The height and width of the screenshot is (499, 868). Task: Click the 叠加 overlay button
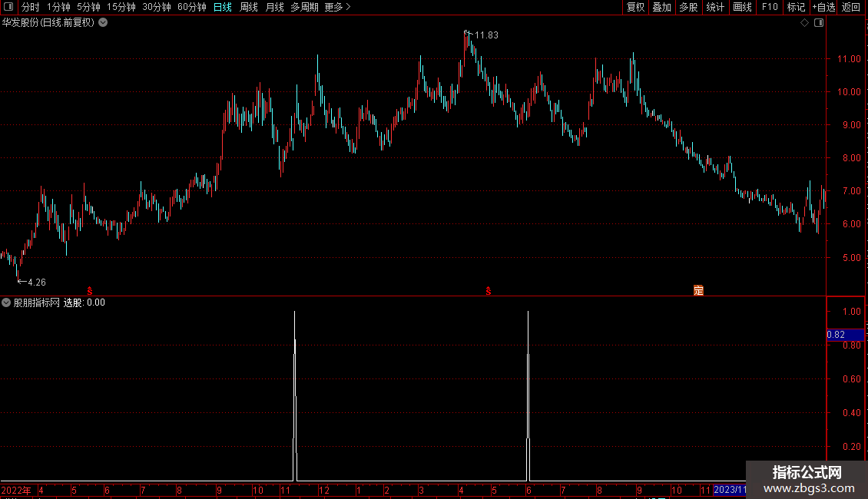pyautogui.click(x=661, y=7)
